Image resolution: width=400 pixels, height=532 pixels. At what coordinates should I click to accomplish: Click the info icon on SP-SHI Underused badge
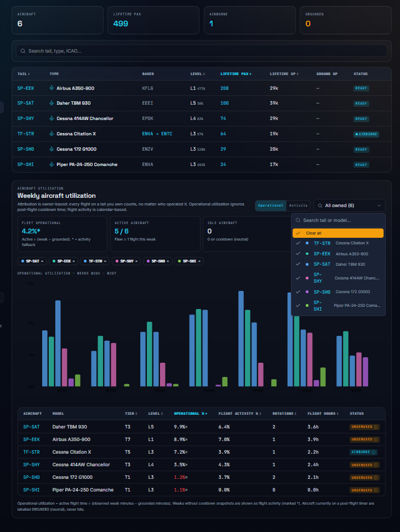pyautogui.click(x=375, y=490)
